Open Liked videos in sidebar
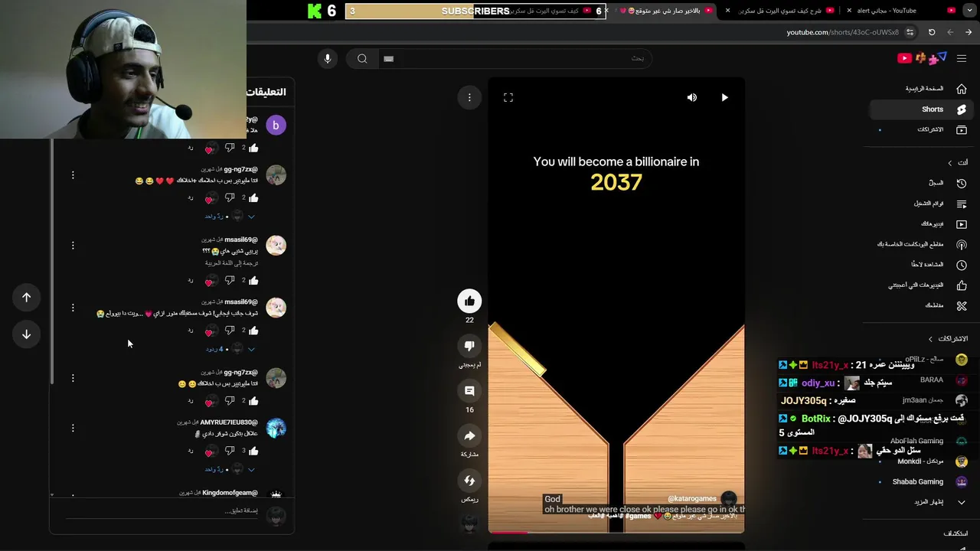 923,285
